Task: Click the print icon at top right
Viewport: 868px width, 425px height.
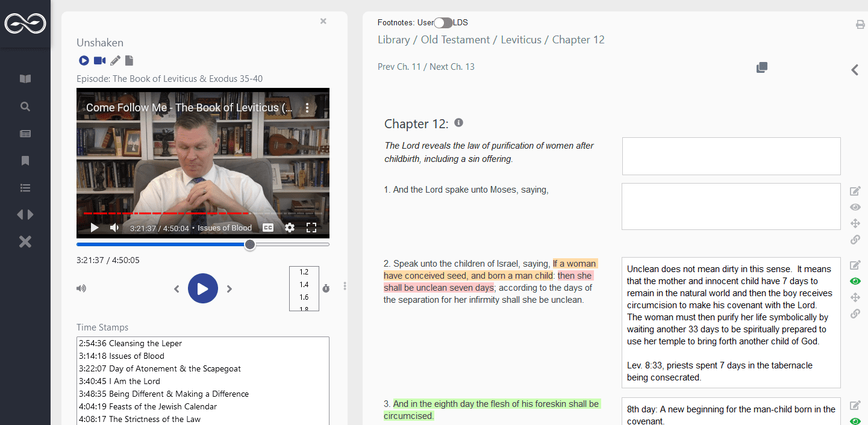Action: point(860,25)
